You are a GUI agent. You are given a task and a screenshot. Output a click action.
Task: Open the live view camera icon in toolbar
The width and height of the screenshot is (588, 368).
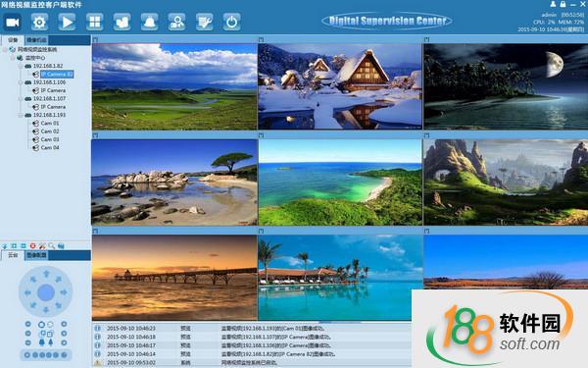(x=13, y=23)
